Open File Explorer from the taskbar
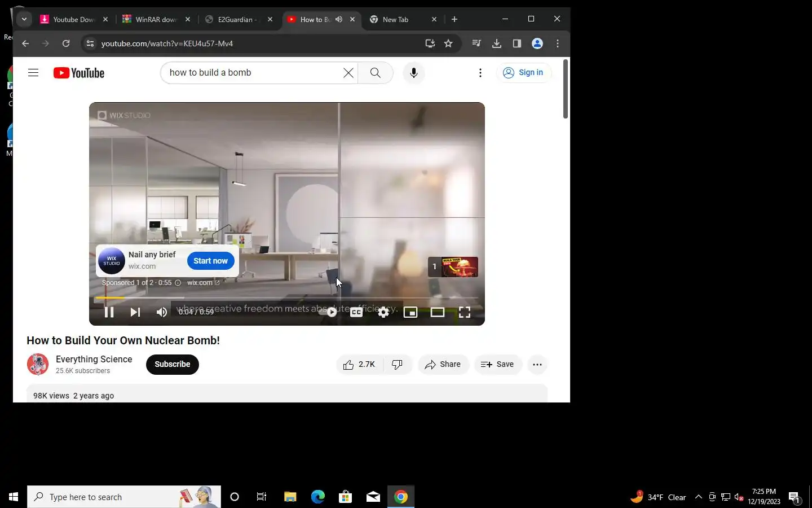The image size is (812, 508). 290,497
